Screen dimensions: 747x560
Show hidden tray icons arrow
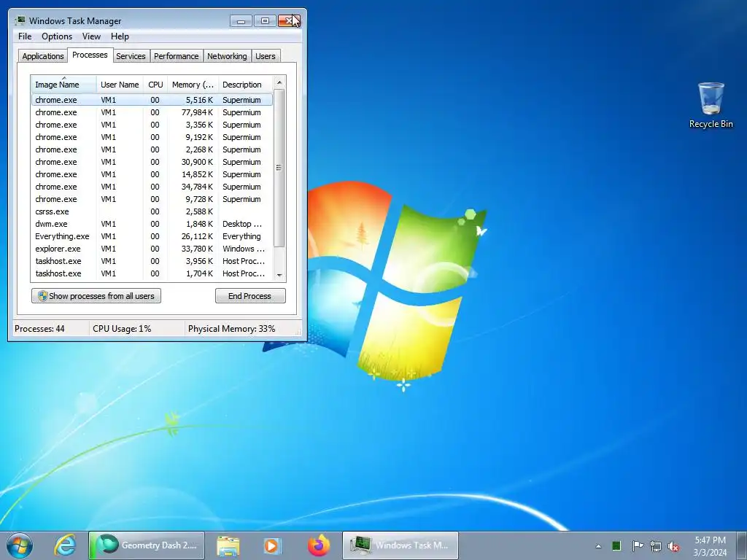(x=598, y=546)
